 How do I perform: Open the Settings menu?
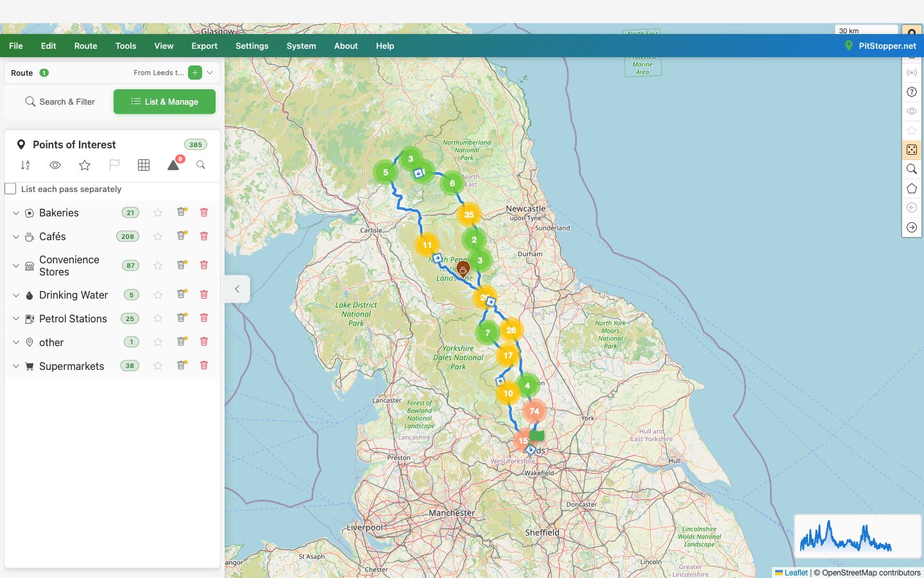[x=252, y=46]
